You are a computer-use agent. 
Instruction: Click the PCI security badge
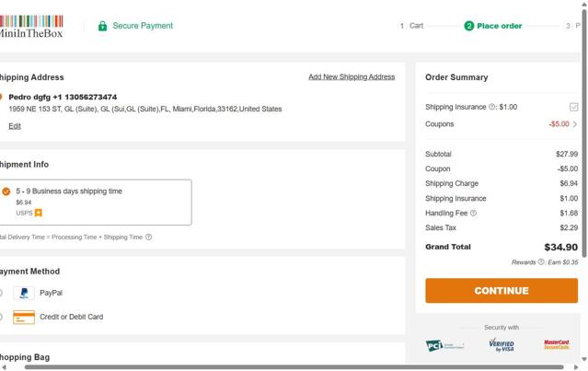444,345
